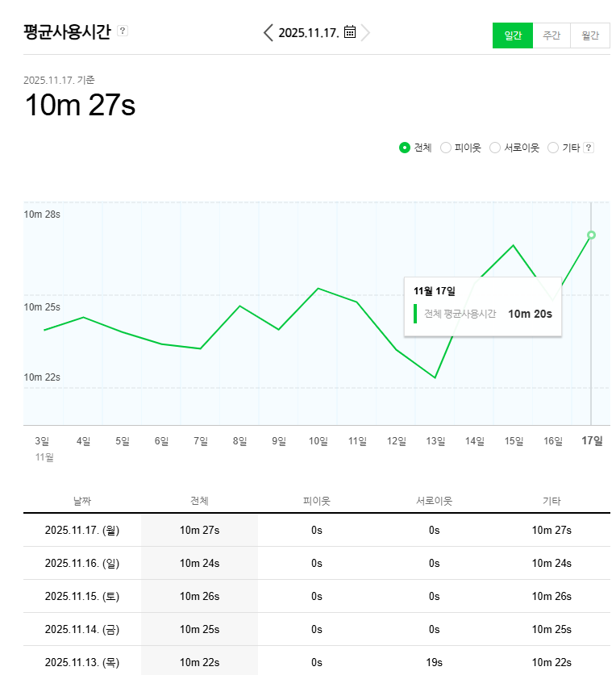Click the question mark icon next to 기타 filter
The image size is (616, 675).
tap(588, 148)
